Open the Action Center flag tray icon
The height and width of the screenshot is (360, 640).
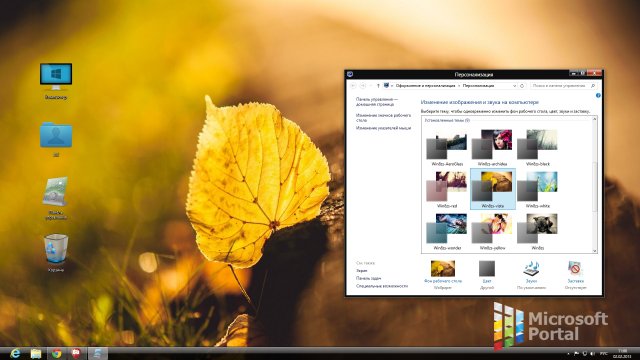coord(576,353)
